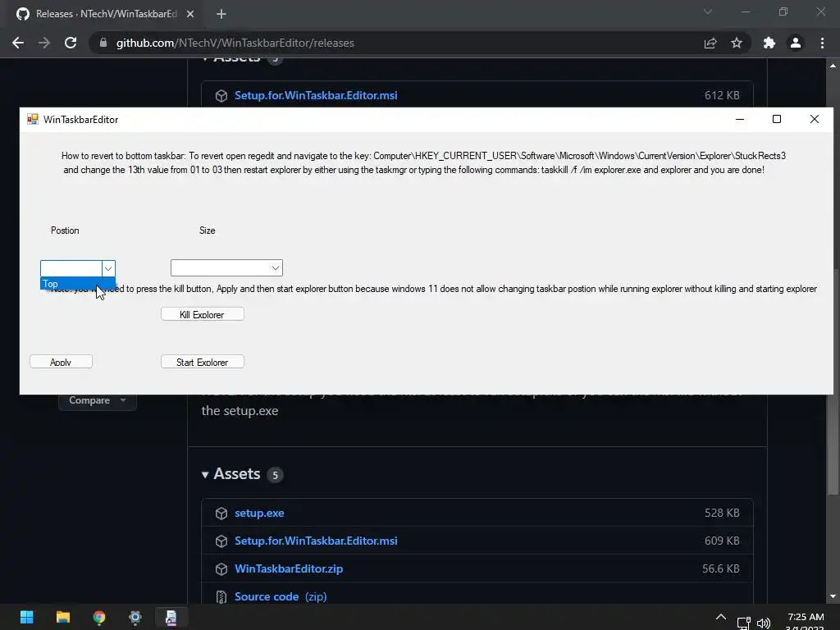Click the Assets count badge '5'
The image size is (840, 630).
click(x=275, y=475)
